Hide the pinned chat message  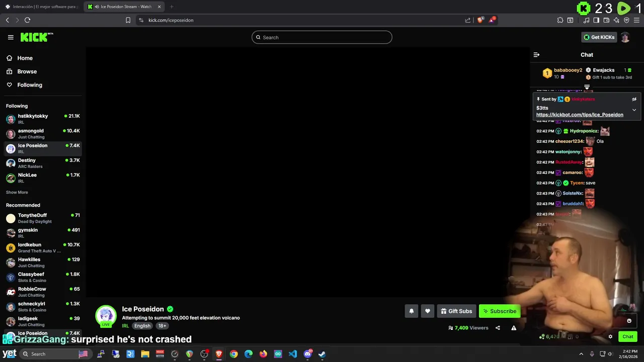634,100
